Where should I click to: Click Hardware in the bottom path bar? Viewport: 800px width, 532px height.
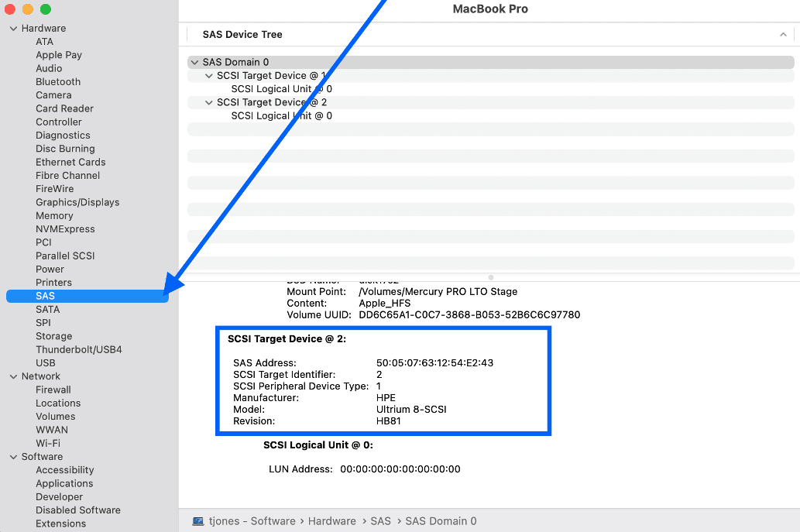331,521
